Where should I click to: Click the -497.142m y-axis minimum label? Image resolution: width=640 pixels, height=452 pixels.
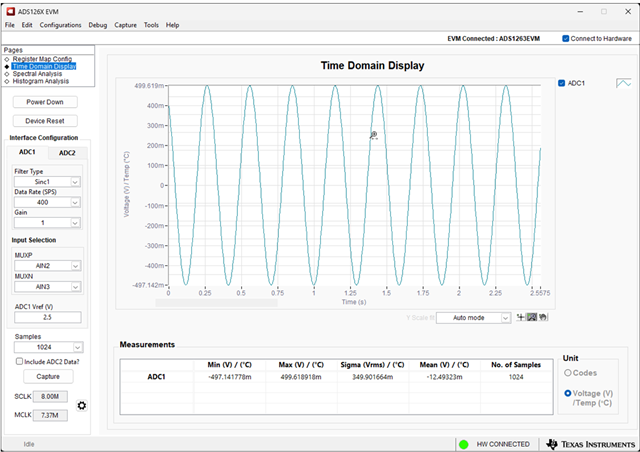(x=148, y=285)
